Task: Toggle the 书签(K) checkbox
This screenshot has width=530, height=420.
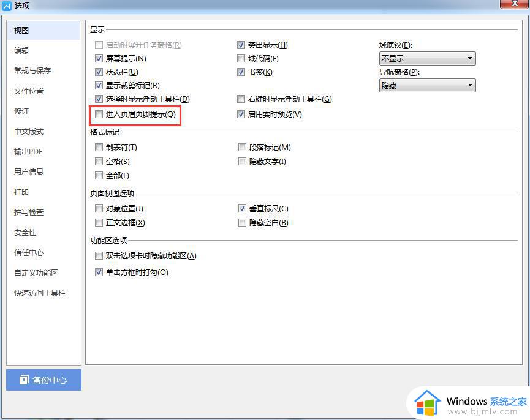Action: [x=241, y=72]
